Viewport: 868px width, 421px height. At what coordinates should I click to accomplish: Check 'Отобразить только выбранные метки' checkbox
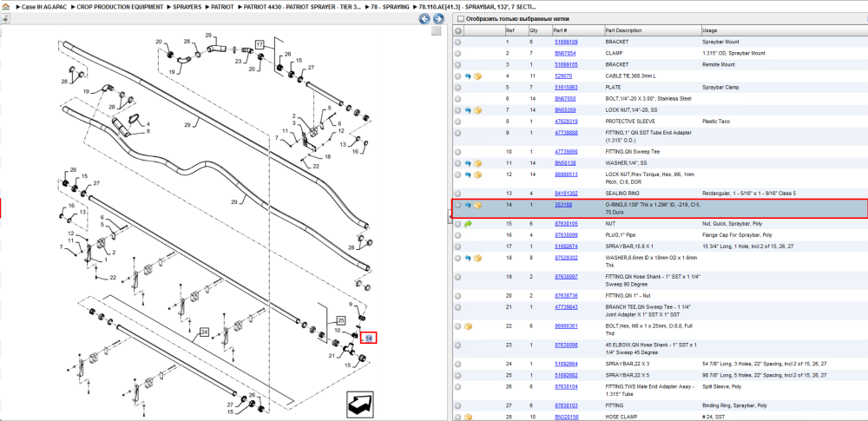coord(461,19)
